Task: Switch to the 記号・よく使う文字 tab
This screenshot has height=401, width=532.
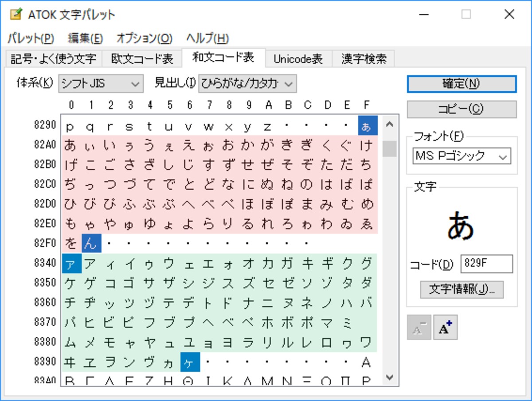Action: click(x=54, y=58)
